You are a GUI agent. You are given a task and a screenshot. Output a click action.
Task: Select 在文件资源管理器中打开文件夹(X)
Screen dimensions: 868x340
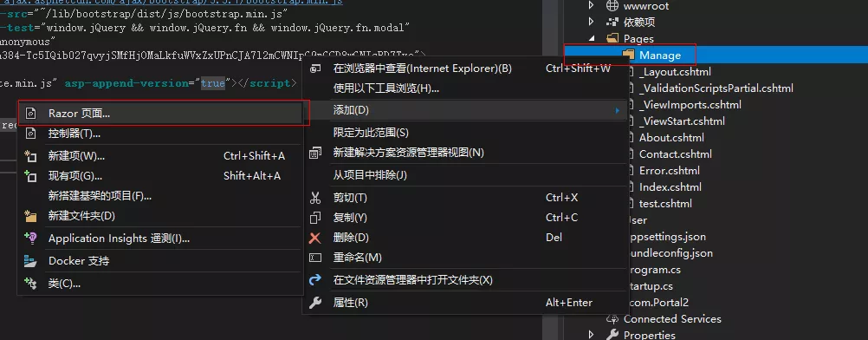coord(465,280)
